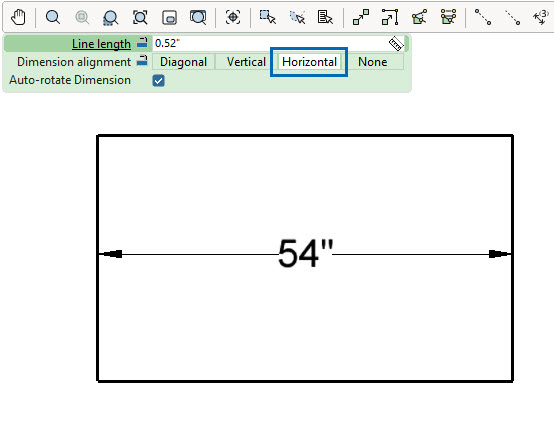
Task: Select the green shape with yellow nodes icon
Action: point(448,17)
